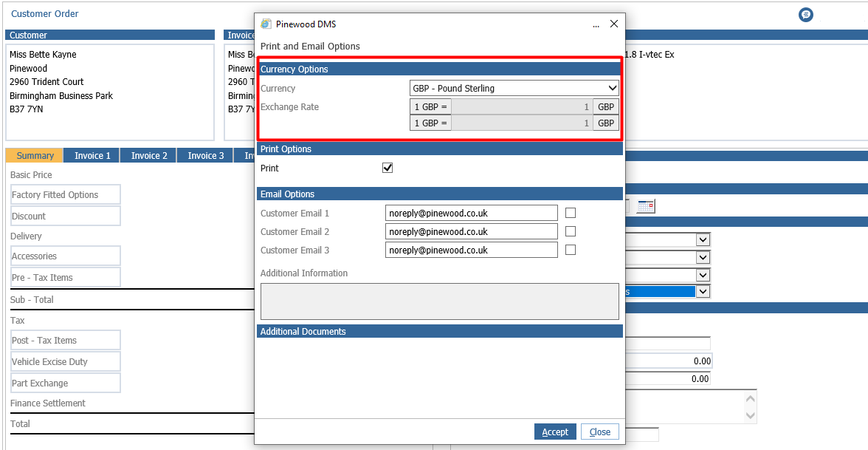The height and width of the screenshot is (450, 868).
Task: Click the Additional Information text area
Action: 440,301
